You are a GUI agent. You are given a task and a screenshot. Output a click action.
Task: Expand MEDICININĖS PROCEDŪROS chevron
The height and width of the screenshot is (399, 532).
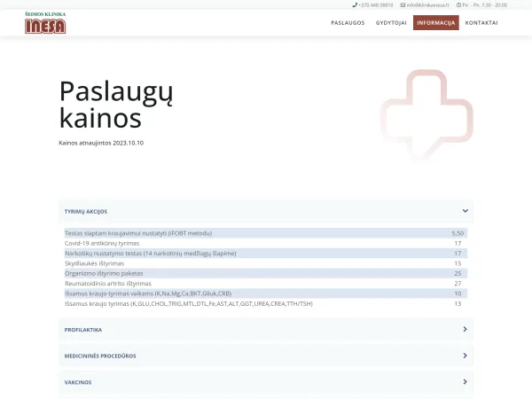point(465,356)
